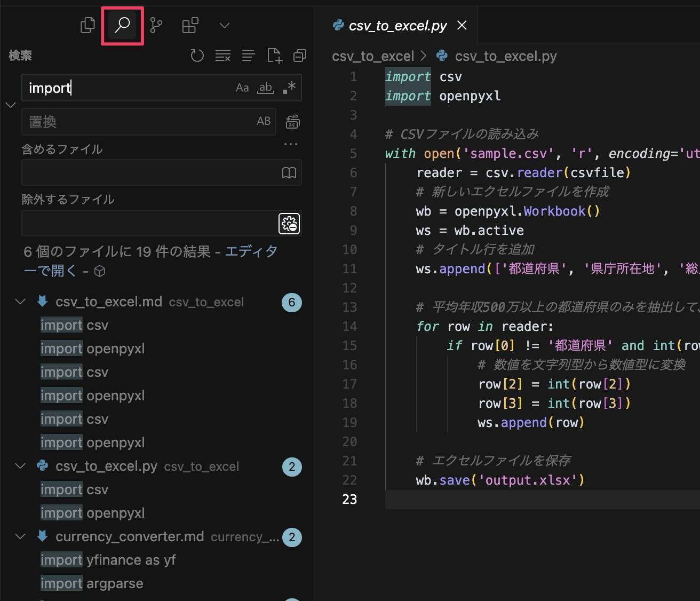
Task: Select the Search view magnifier icon
Action: pos(123,25)
